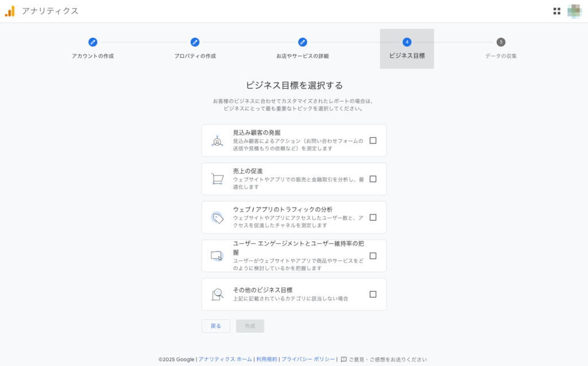This screenshot has height=366, width=588.
Task: Click the Google Analytics logo icon
Action: point(9,10)
